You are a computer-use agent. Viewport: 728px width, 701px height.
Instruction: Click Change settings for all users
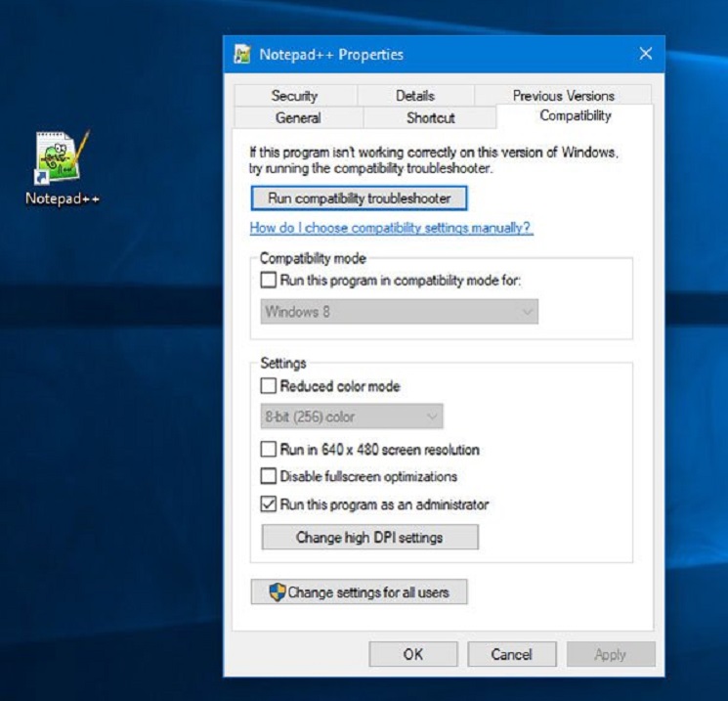pos(359,591)
